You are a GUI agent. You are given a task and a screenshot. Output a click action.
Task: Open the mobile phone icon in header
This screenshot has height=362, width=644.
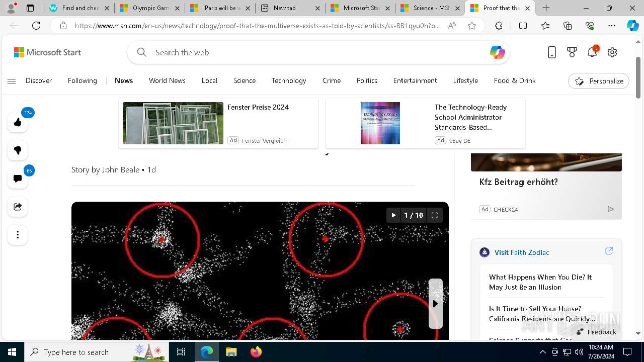point(552,52)
